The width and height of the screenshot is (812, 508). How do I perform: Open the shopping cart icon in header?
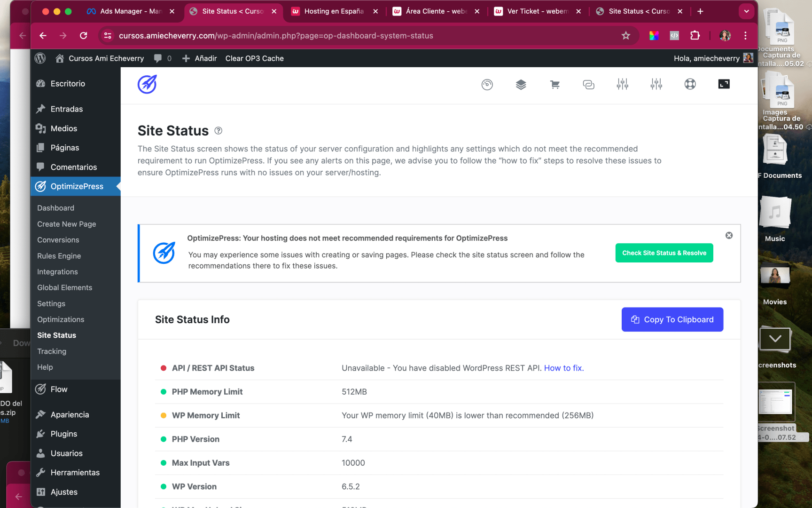(x=555, y=85)
